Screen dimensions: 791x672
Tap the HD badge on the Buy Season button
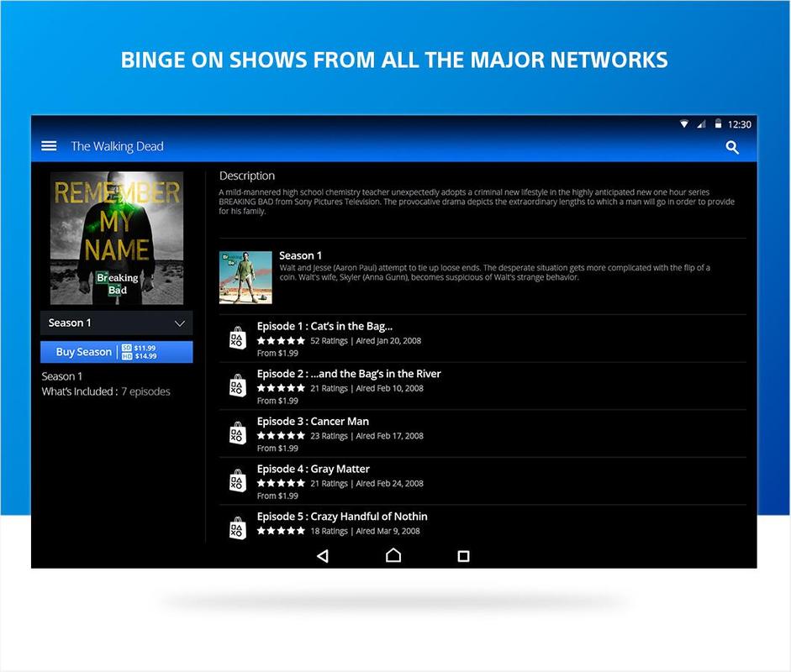pyautogui.click(x=127, y=356)
